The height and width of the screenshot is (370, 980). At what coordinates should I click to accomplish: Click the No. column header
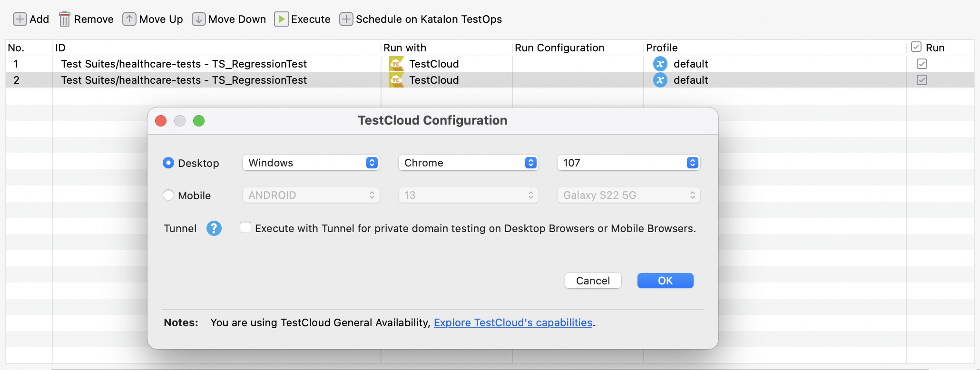coord(29,48)
